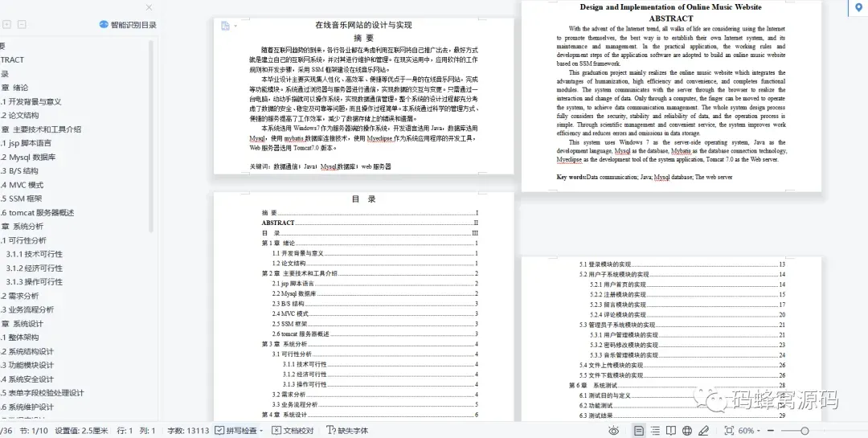Select '1.2 论文结构' in outline
This screenshot has height=438, width=868.
point(19,115)
